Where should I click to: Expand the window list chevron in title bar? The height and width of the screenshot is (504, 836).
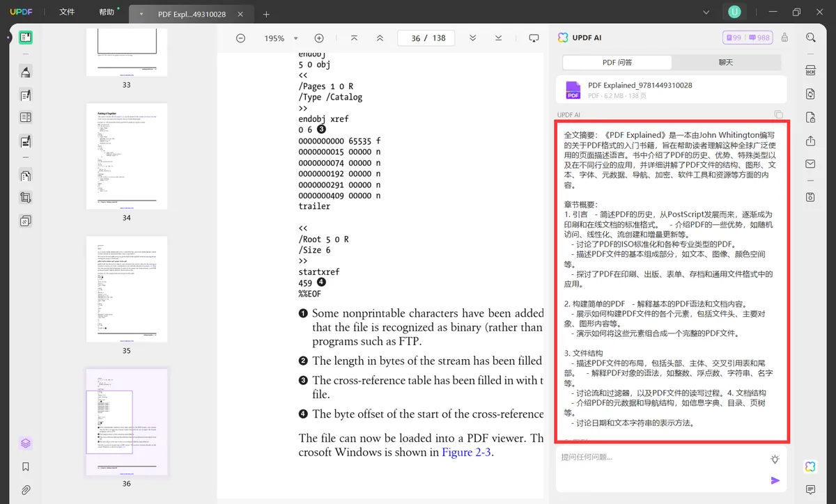[x=706, y=13]
